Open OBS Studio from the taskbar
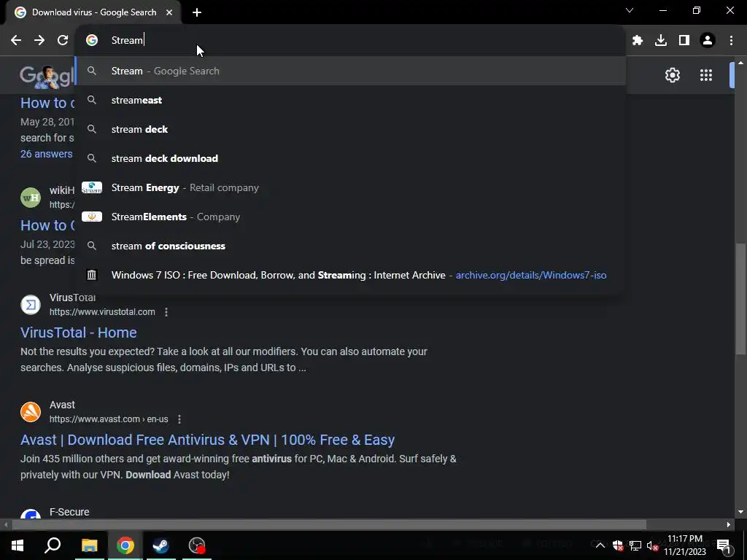The image size is (747, 560). pyautogui.click(x=197, y=545)
